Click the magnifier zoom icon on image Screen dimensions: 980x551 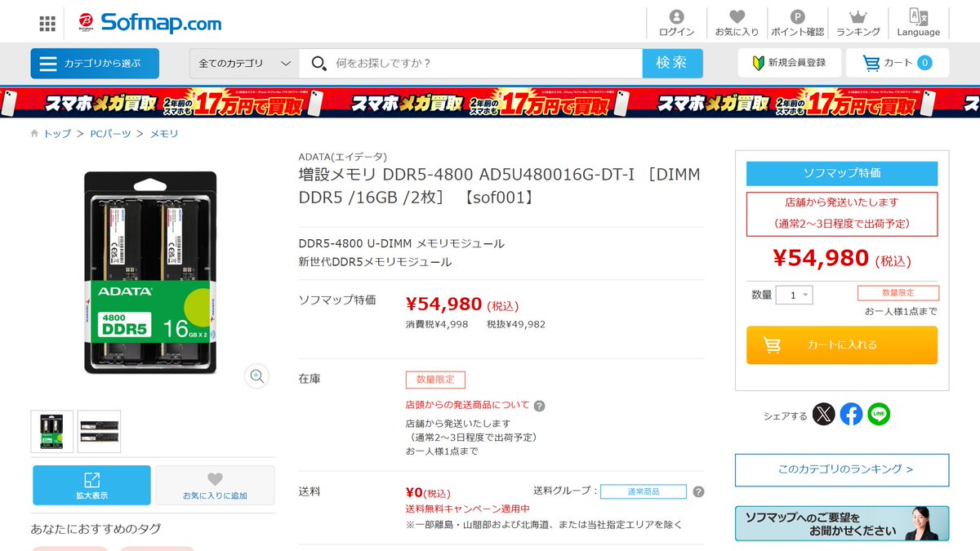[x=256, y=375]
